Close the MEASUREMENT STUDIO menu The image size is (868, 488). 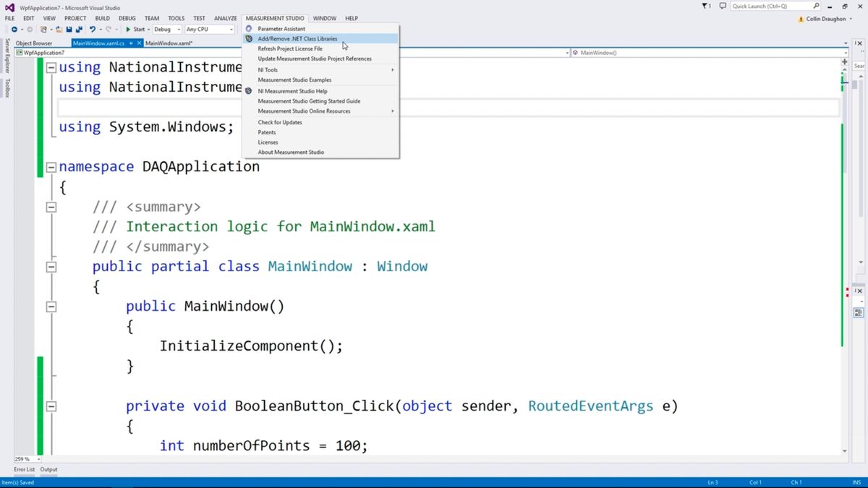point(275,18)
